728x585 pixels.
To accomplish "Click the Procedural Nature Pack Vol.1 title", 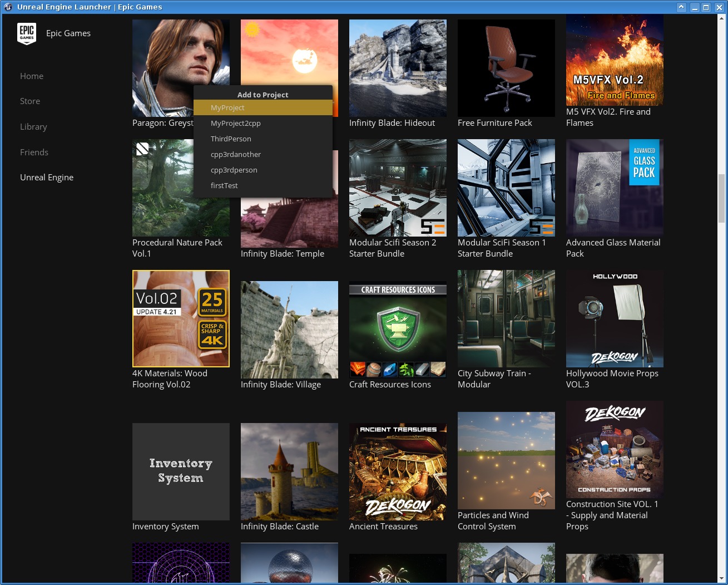I will click(x=177, y=248).
